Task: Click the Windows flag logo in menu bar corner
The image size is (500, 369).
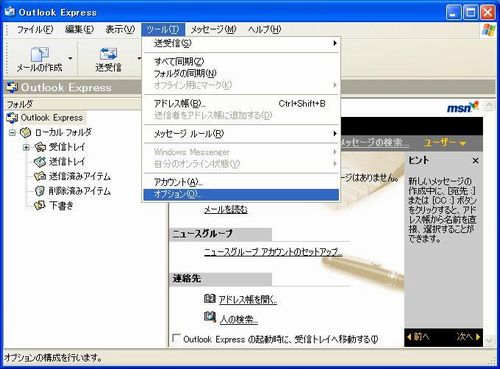Action: pyautogui.click(x=489, y=30)
